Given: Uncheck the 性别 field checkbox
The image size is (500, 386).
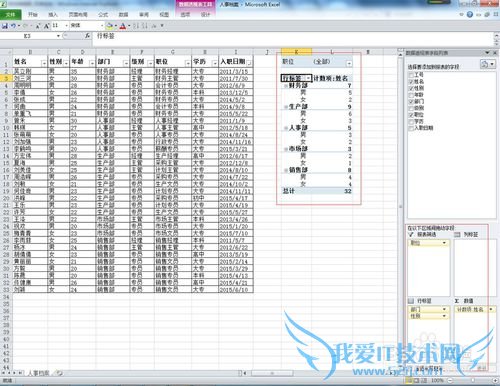Looking at the screenshot, I should (x=411, y=88).
